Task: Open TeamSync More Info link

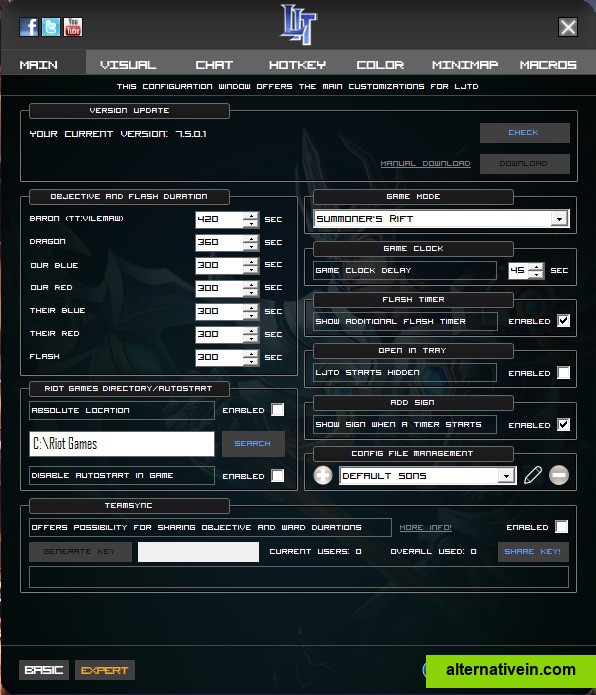Action: coord(425,527)
